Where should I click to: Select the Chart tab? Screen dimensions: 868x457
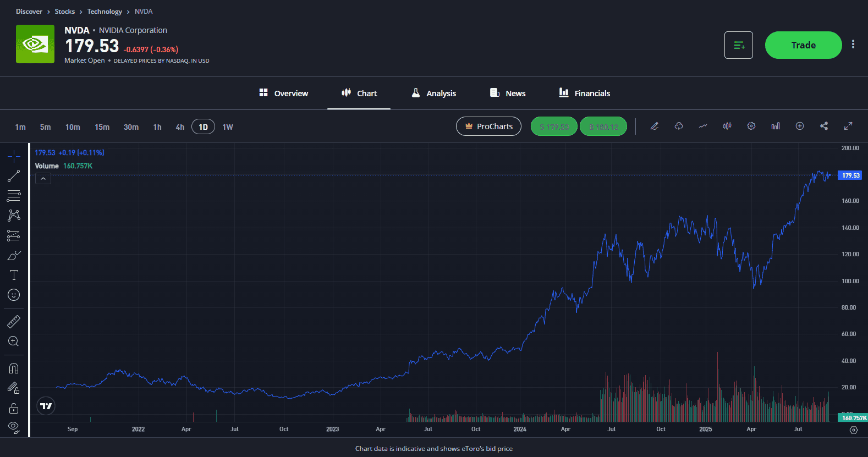[359, 93]
